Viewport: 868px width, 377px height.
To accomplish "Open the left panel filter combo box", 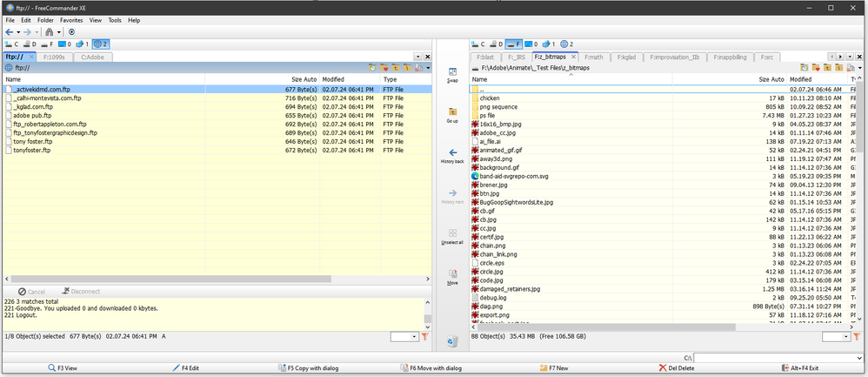I will [x=404, y=337].
